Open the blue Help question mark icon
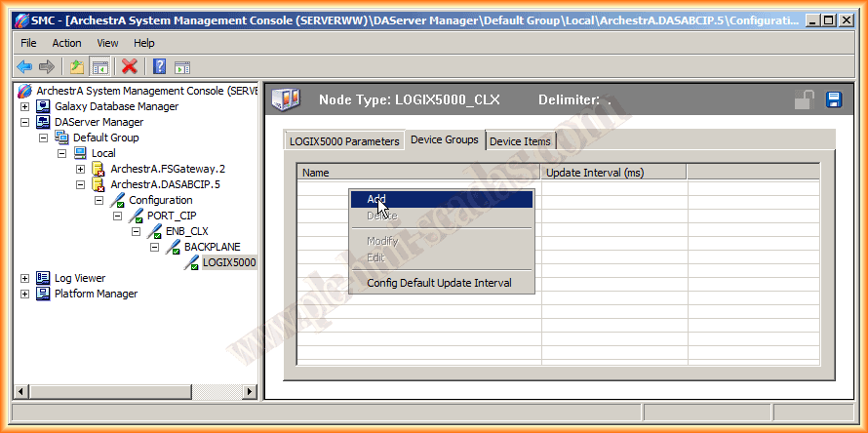 159,66
